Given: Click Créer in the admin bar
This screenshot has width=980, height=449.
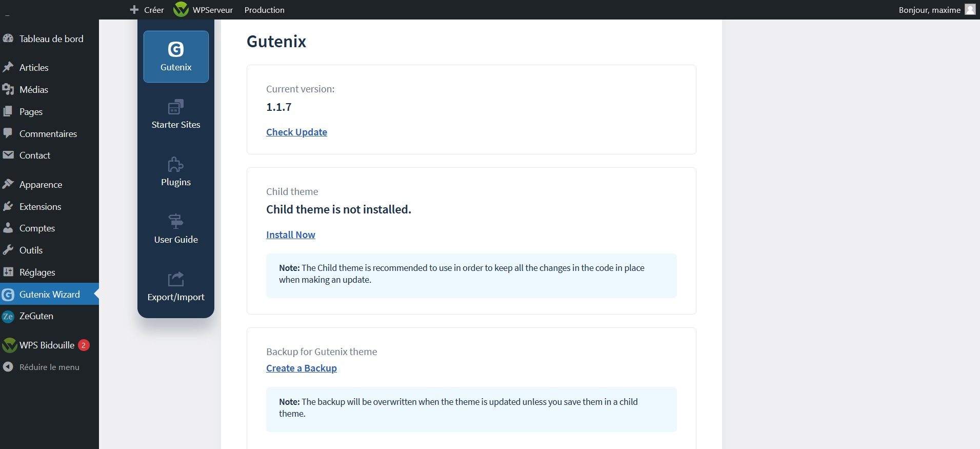Looking at the screenshot, I should [154, 10].
